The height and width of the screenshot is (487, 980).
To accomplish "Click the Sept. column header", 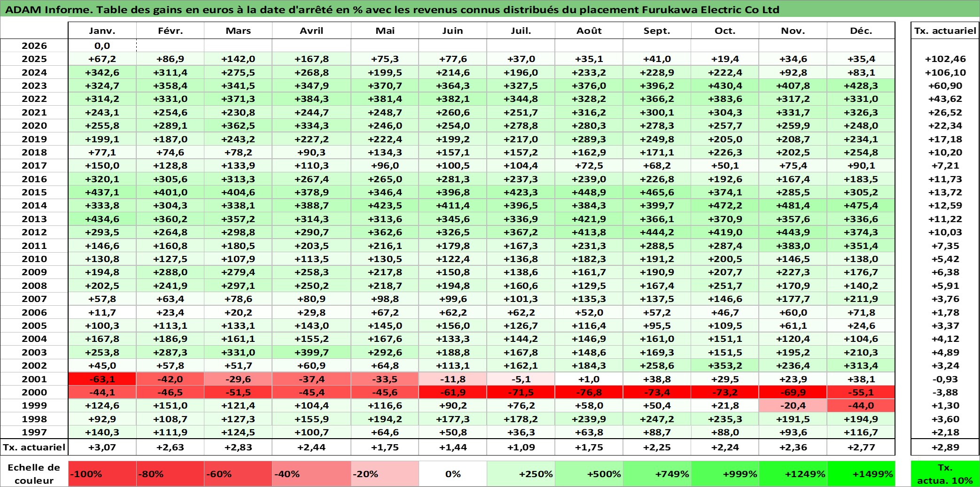I will [657, 31].
